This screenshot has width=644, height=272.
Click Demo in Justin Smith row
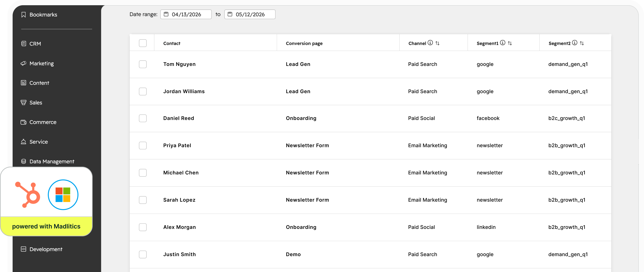[x=293, y=254]
